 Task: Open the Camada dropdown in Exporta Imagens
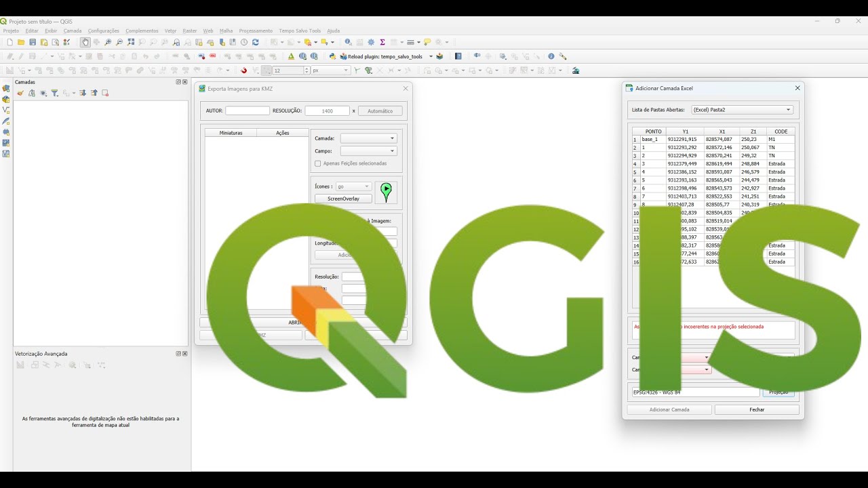click(368, 138)
